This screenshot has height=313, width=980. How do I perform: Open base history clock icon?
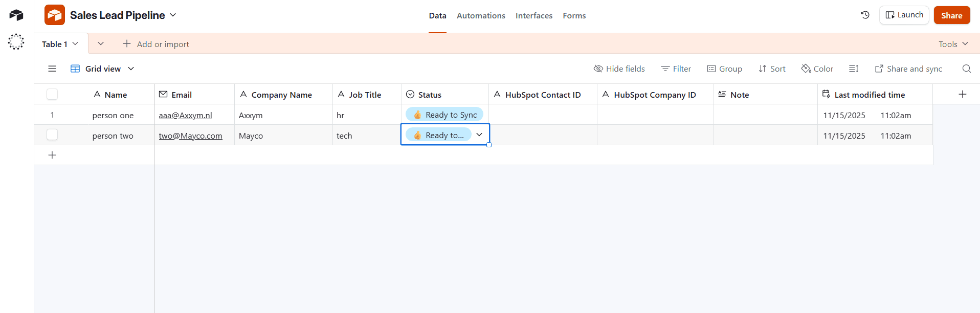(865, 15)
